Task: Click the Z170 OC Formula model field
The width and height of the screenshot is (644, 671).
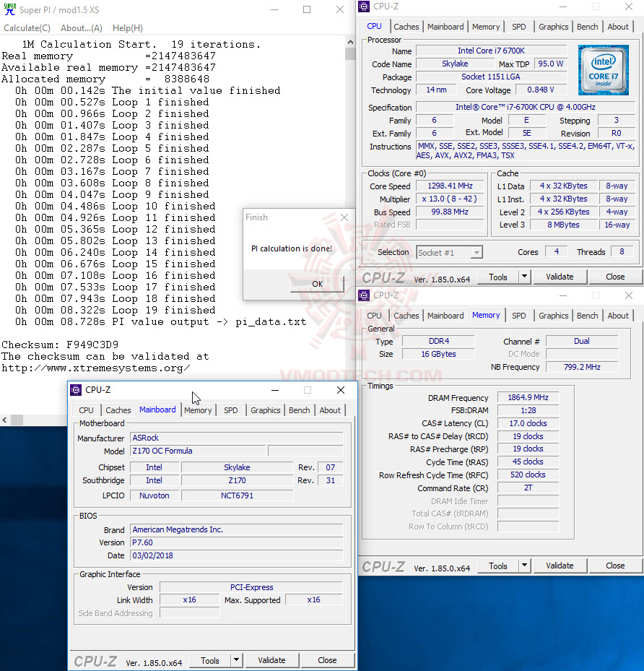Action: pyautogui.click(x=198, y=451)
